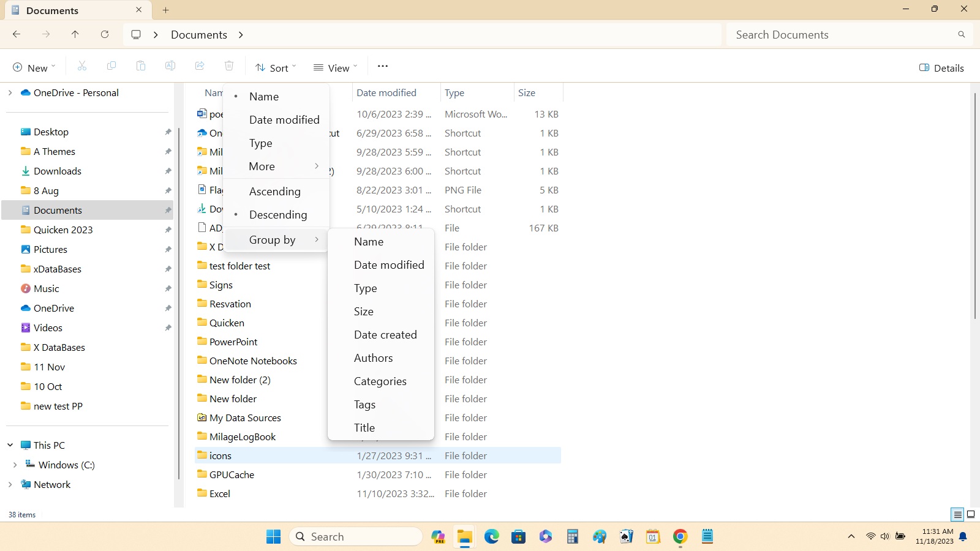Screen dimensions: 980x551
Task: Click the Cut scissors icon in toolbar
Action: (82, 67)
